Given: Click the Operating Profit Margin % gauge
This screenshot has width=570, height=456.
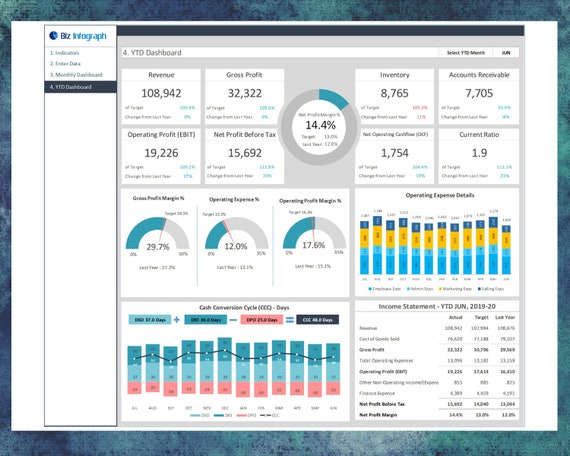Looking at the screenshot, I should pos(314,232).
